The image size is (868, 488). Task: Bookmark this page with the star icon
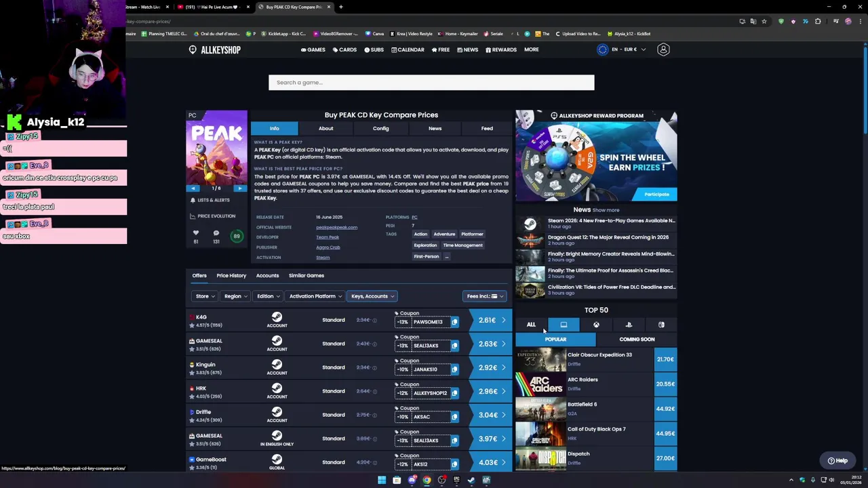(x=764, y=21)
